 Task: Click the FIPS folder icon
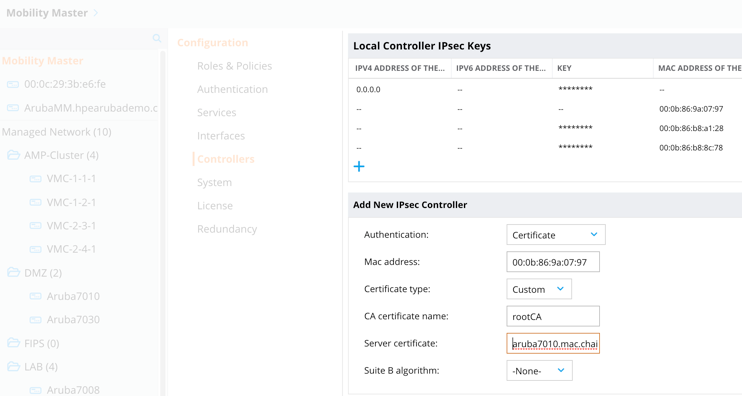(x=13, y=343)
